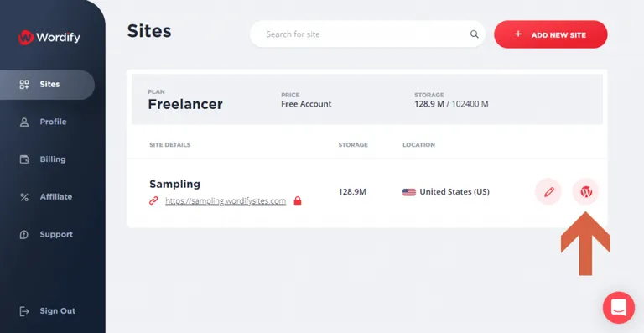Image resolution: width=644 pixels, height=333 pixels.
Task: Click the United States flag icon
Action: coord(409,192)
